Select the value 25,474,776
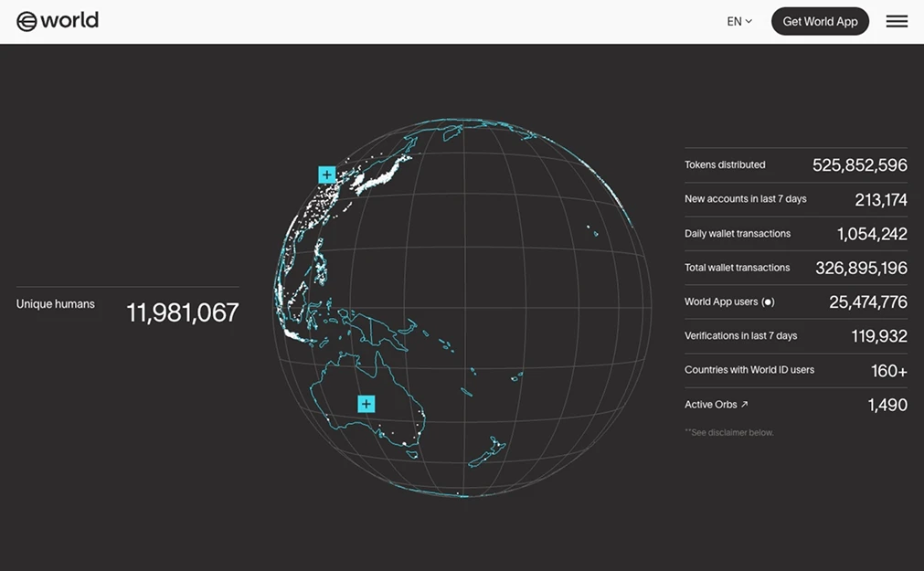 868,302
